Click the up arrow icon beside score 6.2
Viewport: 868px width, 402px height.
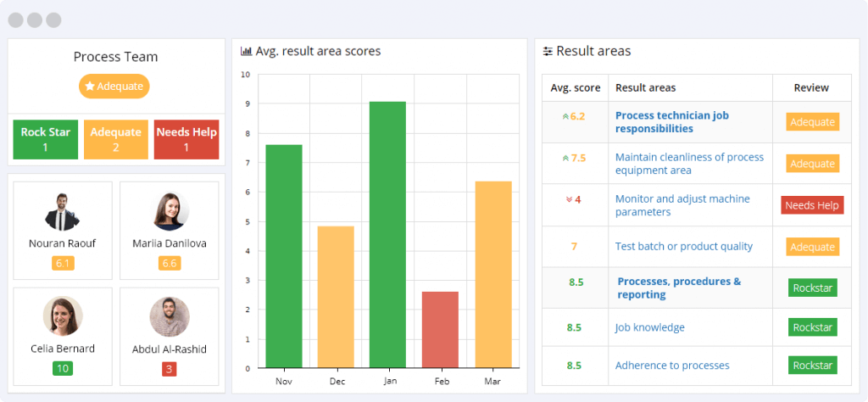pos(565,116)
